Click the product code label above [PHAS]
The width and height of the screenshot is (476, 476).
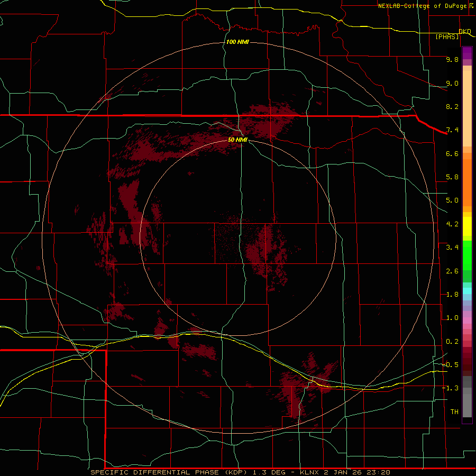click(x=465, y=31)
